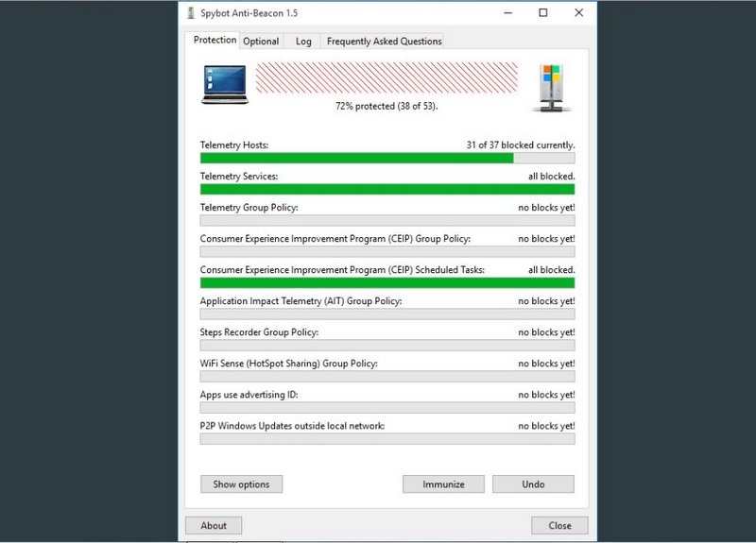Click 'Steps Recorder Group Policy:' label
Viewport: 756px width, 543px height.
tap(259, 332)
